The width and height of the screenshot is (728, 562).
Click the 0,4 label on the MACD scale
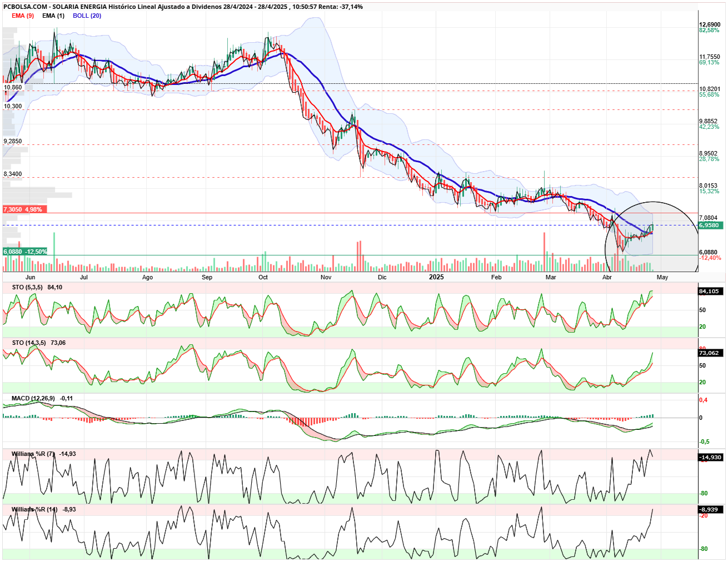(704, 400)
